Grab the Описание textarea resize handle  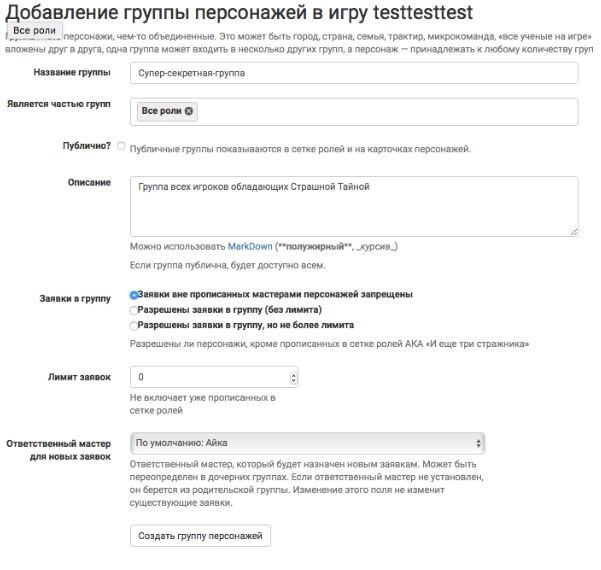574,232
